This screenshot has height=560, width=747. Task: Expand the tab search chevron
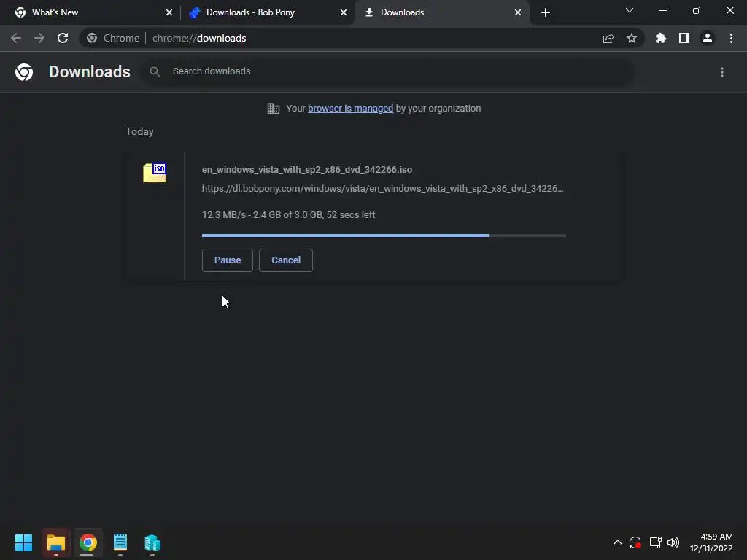(630, 10)
